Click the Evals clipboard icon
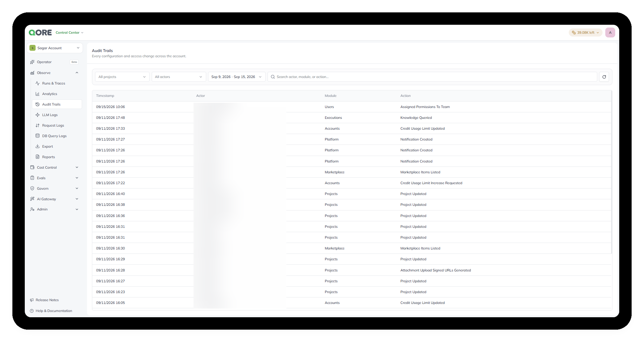 (x=32, y=178)
